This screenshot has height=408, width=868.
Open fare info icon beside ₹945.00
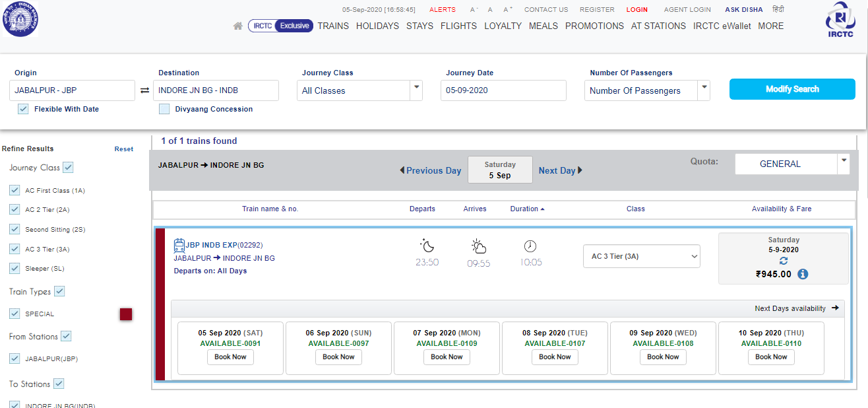coord(803,274)
